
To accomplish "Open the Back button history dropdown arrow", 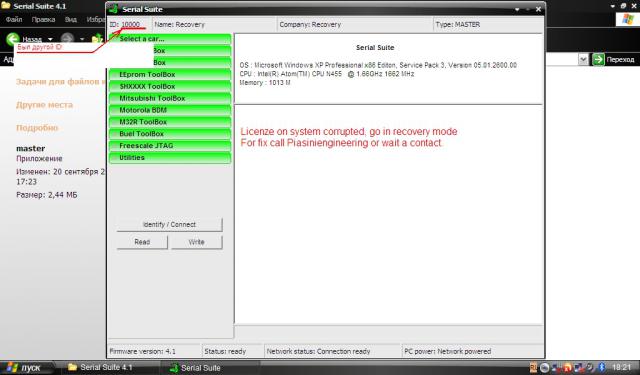I will [50, 40].
